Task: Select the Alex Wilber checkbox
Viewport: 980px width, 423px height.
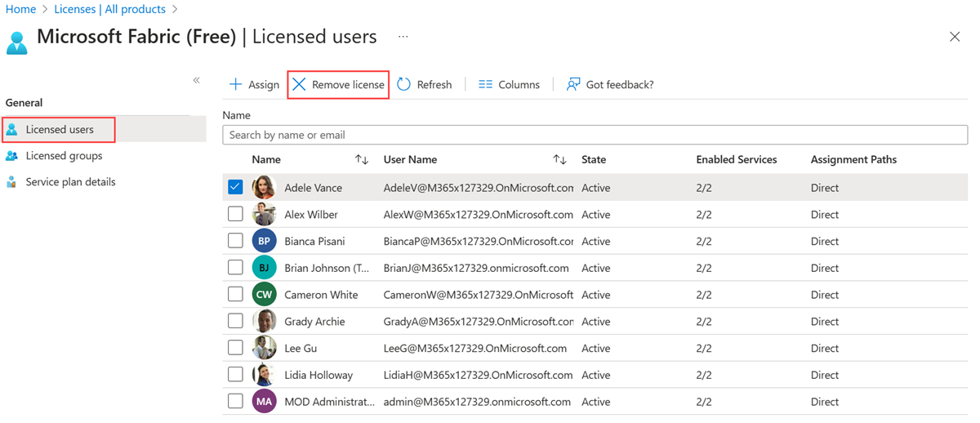Action: [x=235, y=215]
